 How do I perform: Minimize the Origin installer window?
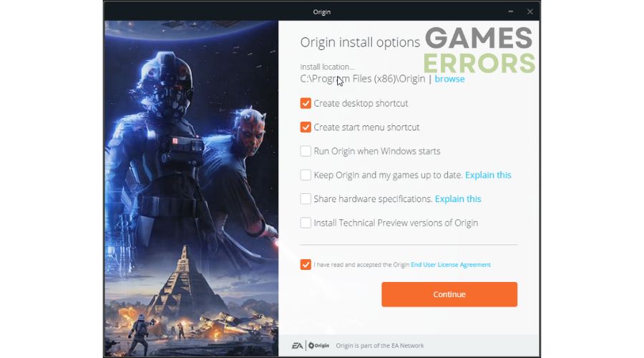[x=510, y=11]
